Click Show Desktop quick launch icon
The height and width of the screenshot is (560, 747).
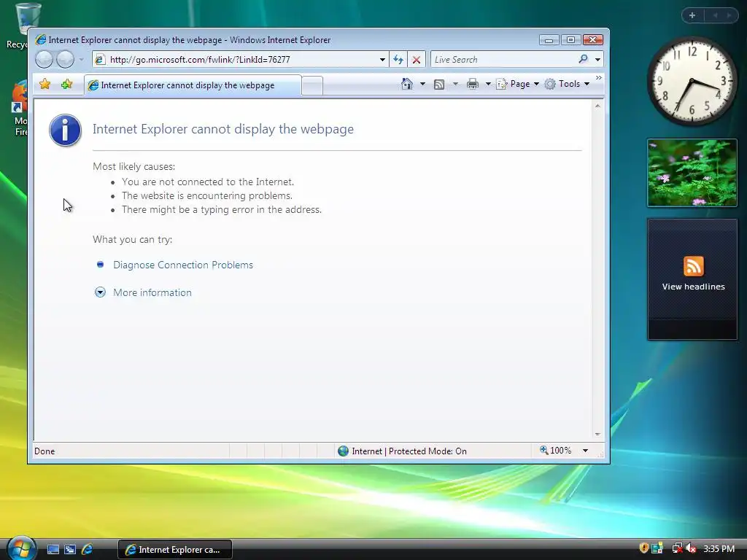click(53, 550)
